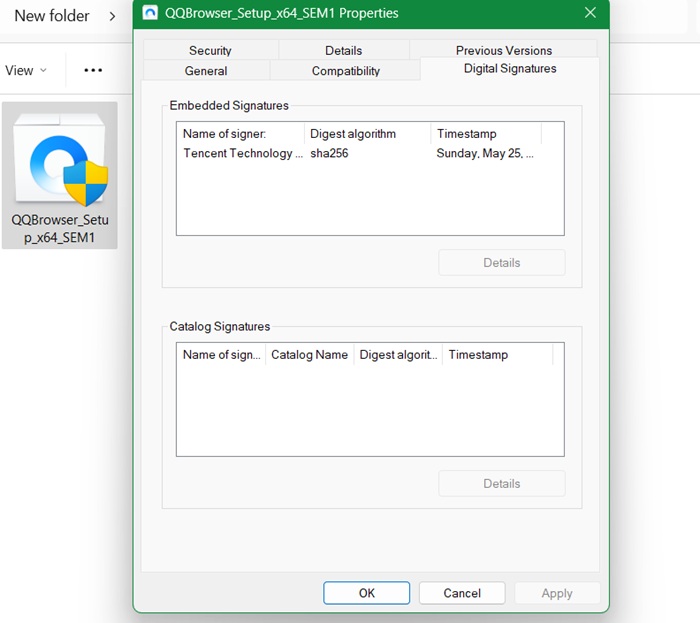Click Timestamp header in Catalog Signatures

[497, 354]
